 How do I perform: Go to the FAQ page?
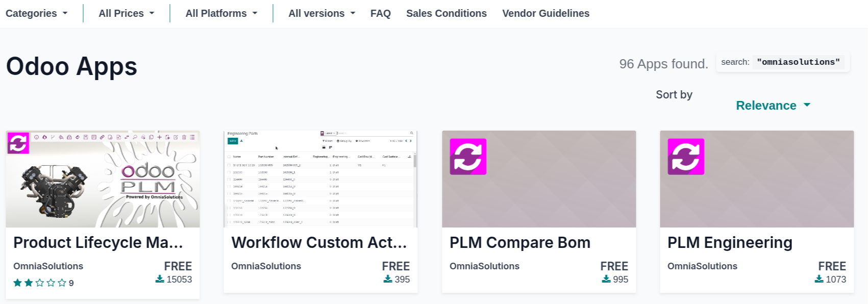381,14
